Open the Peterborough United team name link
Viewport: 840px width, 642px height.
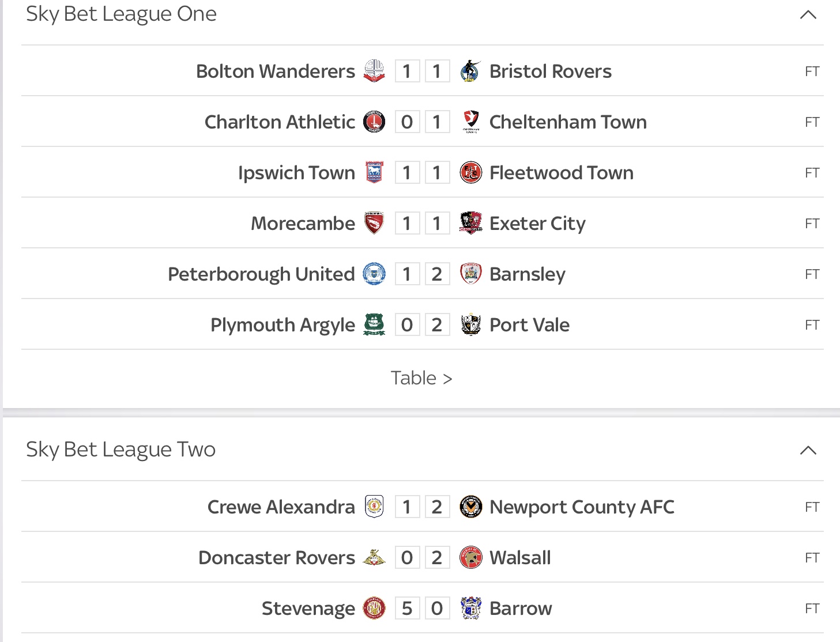pos(261,274)
